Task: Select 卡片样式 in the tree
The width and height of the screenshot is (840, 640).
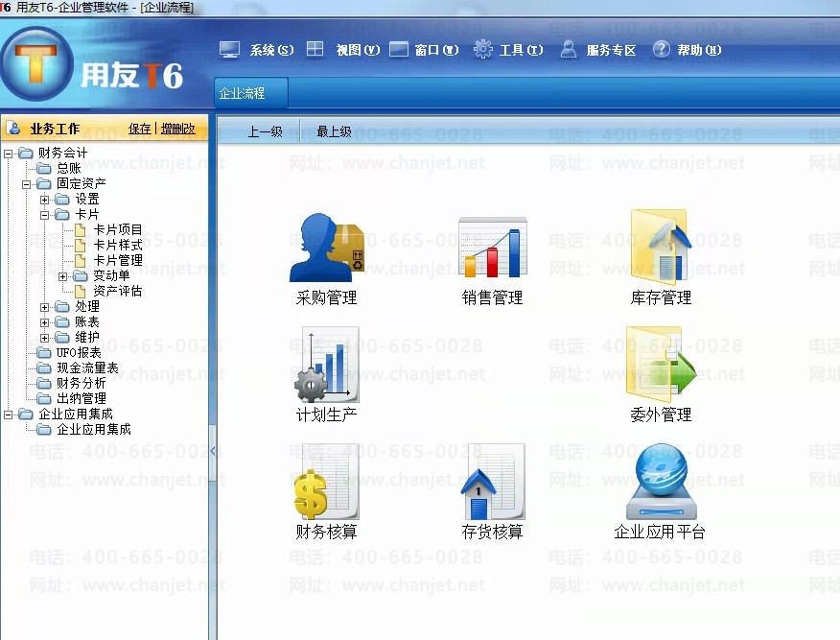Action: [118, 245]
